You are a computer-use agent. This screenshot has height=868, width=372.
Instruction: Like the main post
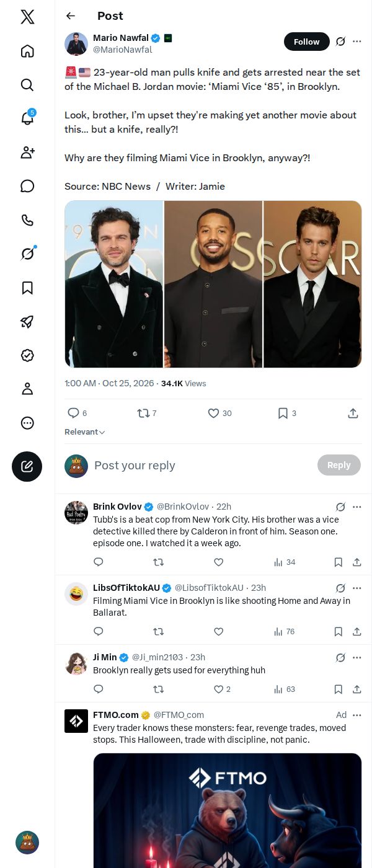click(219, 413)
